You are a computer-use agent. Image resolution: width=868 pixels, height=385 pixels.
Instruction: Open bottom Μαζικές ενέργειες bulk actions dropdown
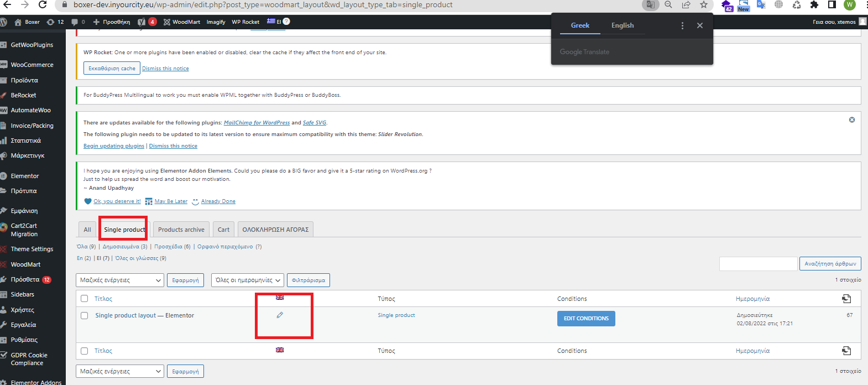pos(119,372)
